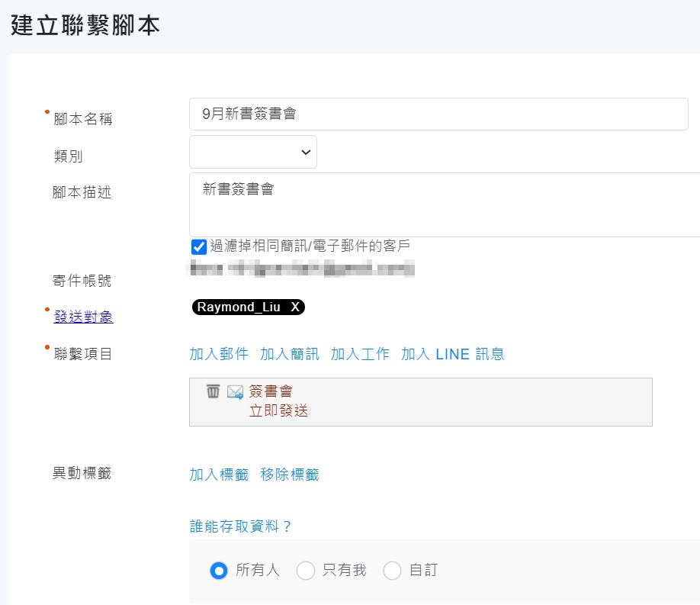
Task: Click the trash icon beside 簽書會
Action: coord(214,391)
